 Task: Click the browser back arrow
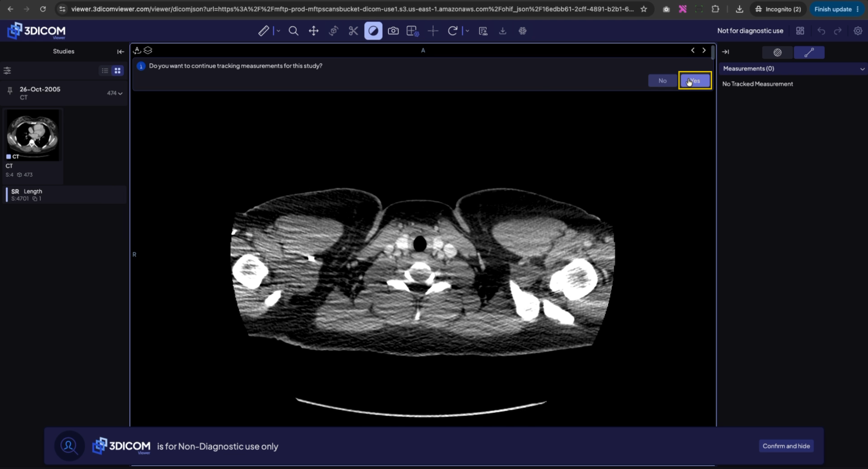[10, 9]
